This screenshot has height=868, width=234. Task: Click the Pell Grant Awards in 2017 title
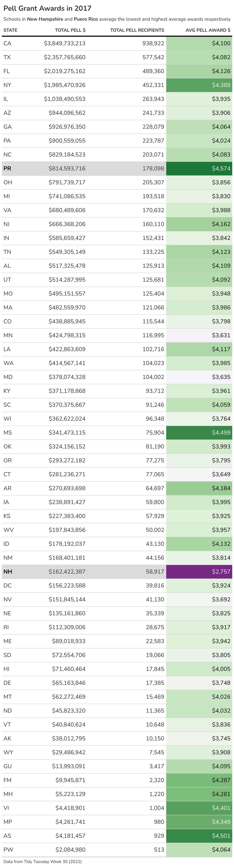point(47,8)
